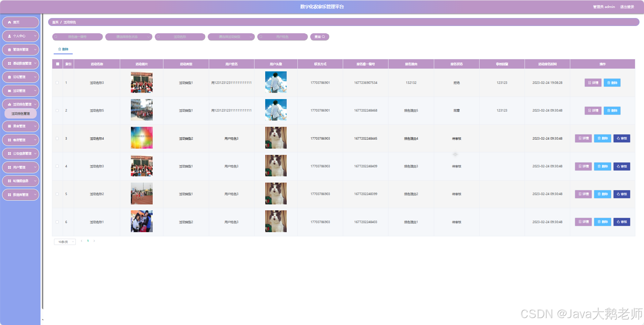This screenshot has height=325, width=644.
Task: Click magnifier icon in 报名唯一编号 search field
Action: [56, 37]
